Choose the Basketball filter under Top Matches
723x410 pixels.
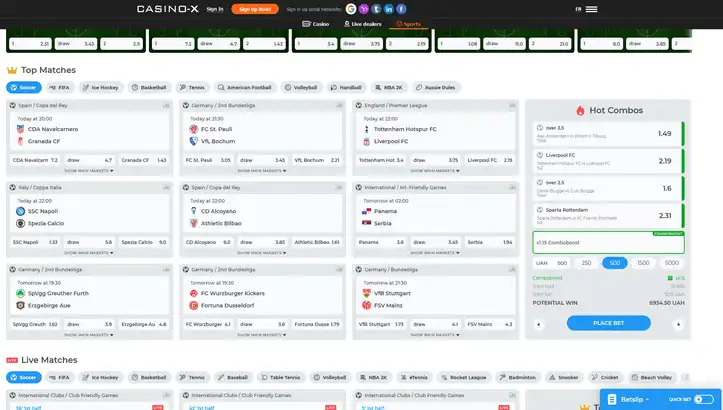[x=149, y=87]
